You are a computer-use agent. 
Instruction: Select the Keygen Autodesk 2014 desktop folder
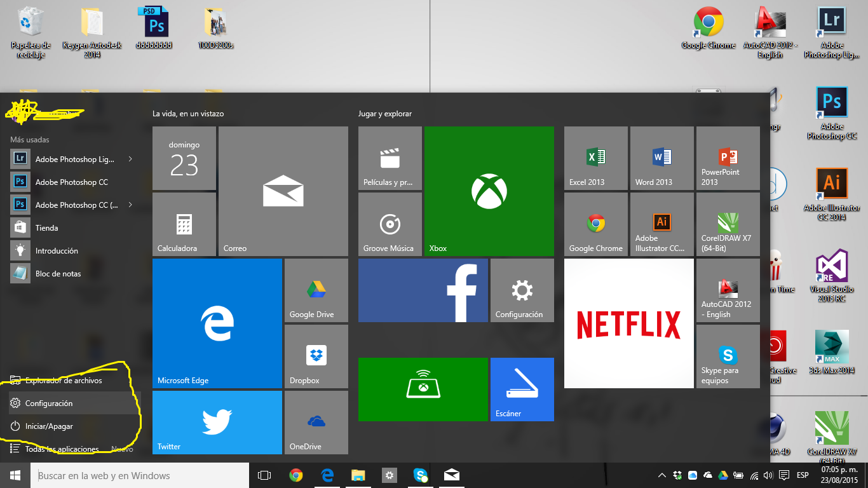[92, 32]
